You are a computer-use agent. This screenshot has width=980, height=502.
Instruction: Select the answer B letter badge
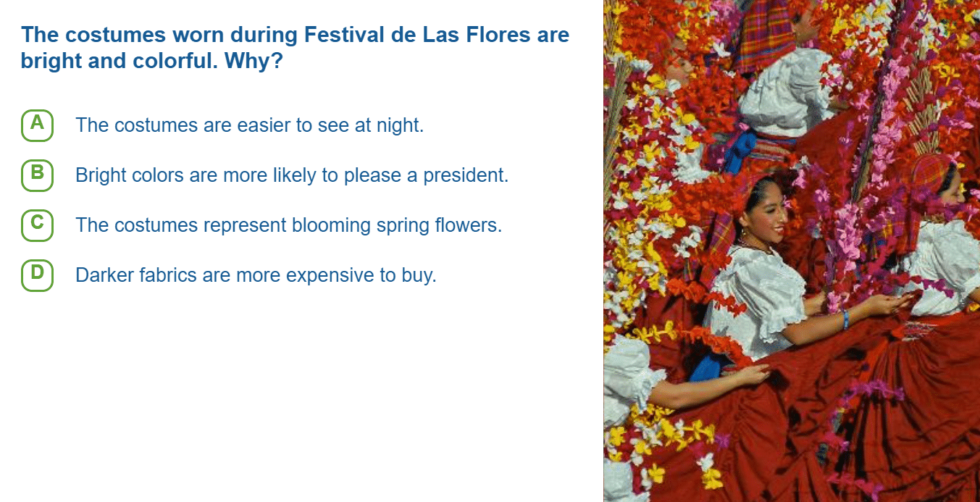pyautogui.click(x=37, y=175)
